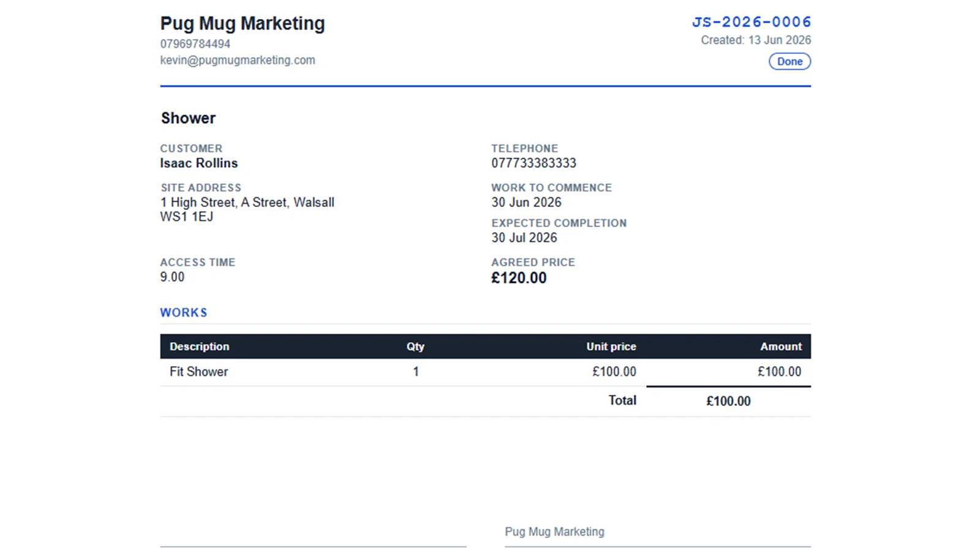Click the access time value 9.00
Image resolution: width=980 pixels, height=551 pixels.
pos(172,277)
